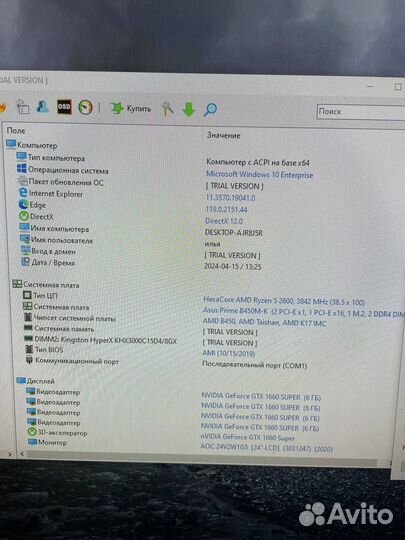This screenshot has width=405, height=540.
Task: Select the илья user name value
Action: tap(212, 243)
